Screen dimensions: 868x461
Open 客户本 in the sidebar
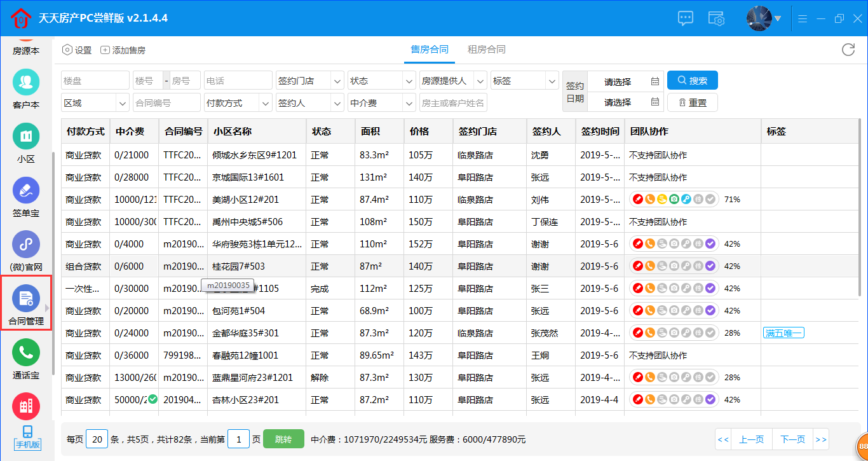pyautogui.click(x=26, y=82)
